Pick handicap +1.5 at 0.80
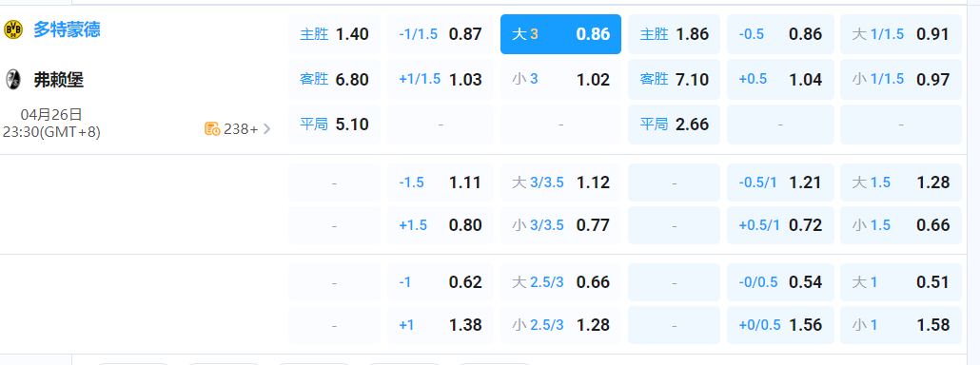This screenshot has width=980, height=365. 441,225
